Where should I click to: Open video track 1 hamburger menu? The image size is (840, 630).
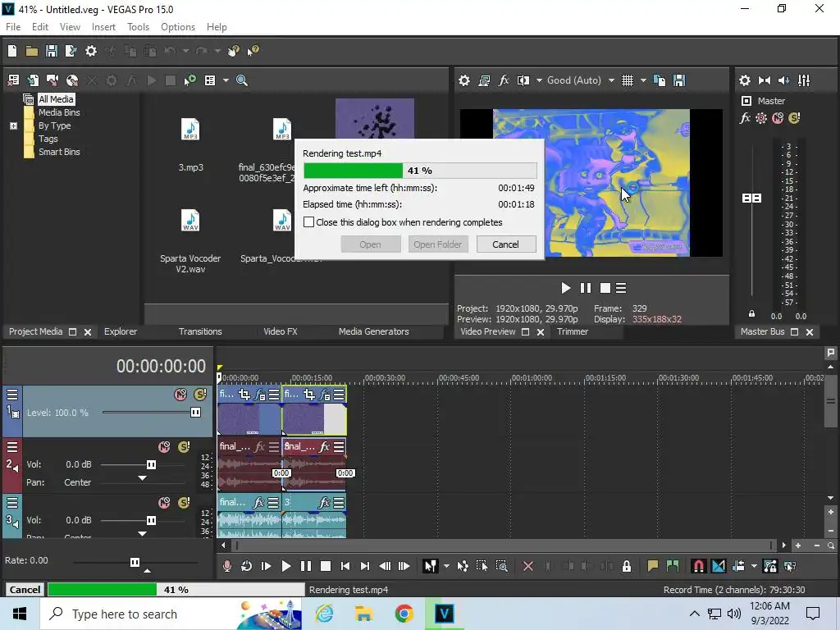click(12, 395)
